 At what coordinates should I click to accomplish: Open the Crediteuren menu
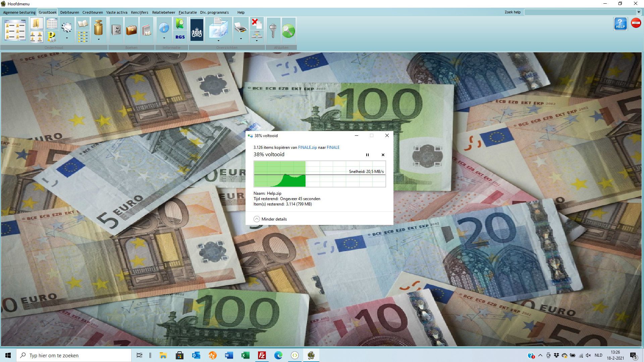[93, 12]
